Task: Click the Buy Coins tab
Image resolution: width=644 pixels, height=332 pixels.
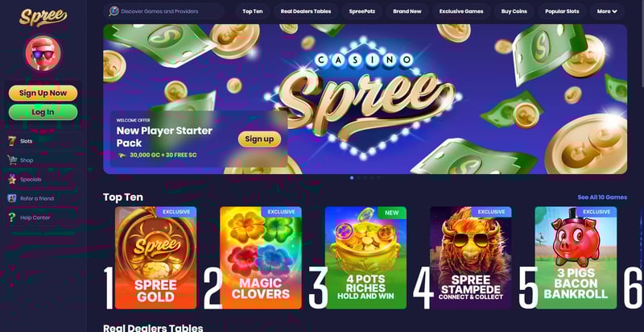Action: click(x=514, y=11)
